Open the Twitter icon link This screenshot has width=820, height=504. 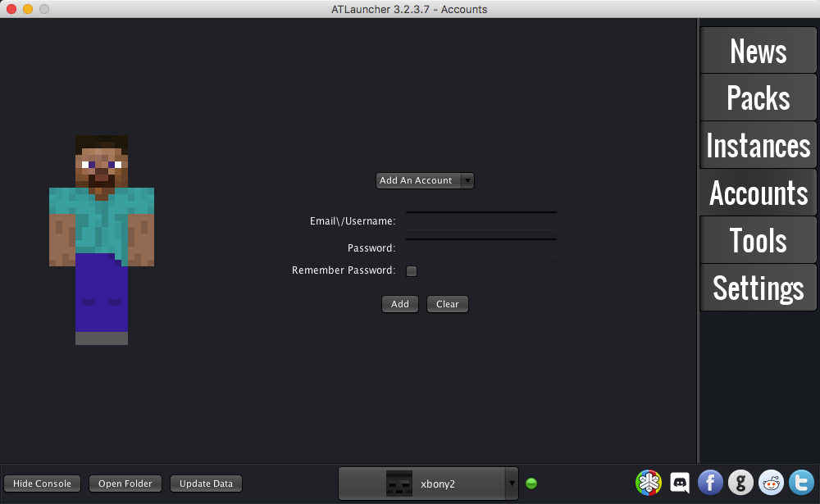tap(802, 483)
